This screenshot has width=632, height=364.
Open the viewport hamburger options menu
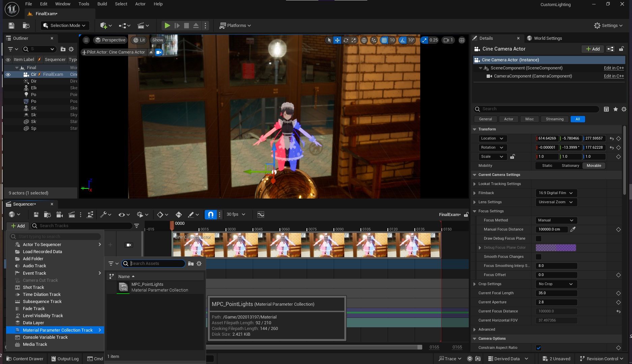pyautogui.click(x=86, y=40)
